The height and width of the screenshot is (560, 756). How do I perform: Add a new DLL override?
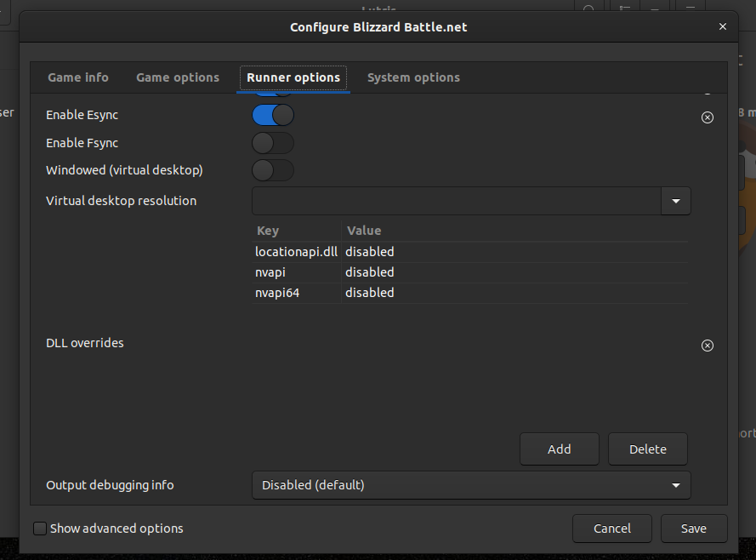tap(560, 449)
